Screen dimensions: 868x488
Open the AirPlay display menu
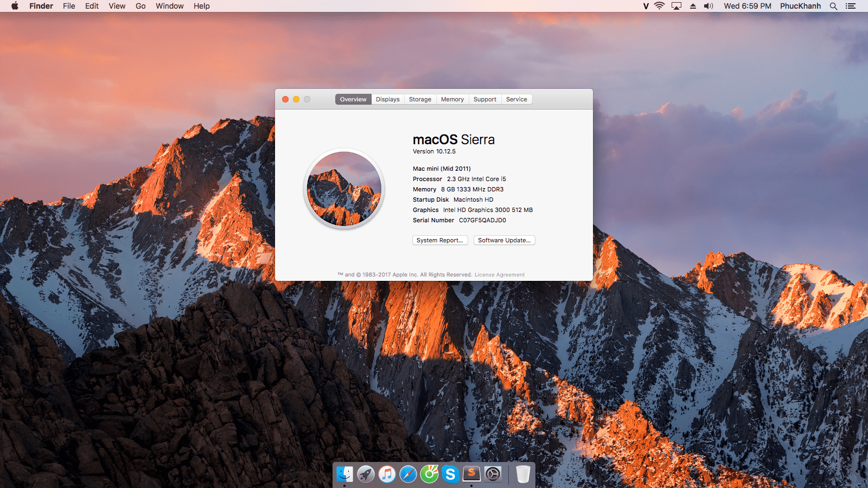coord(676,6)
